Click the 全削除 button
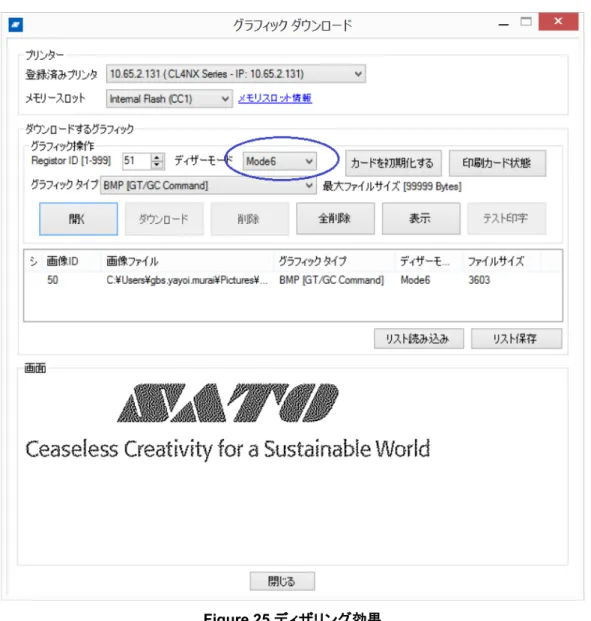The height and width of the screenshot is (621, 591). pos(335,219)
